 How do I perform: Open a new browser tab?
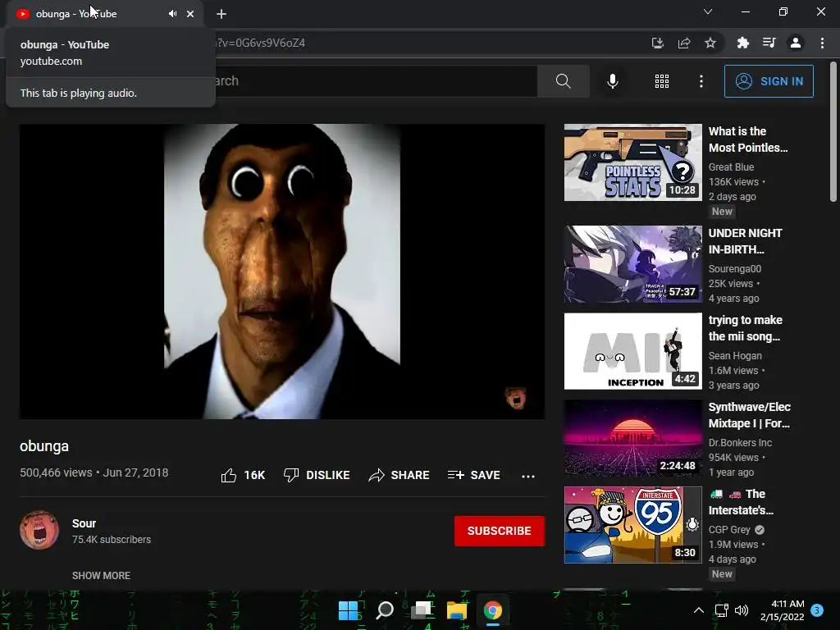(221, 14)
